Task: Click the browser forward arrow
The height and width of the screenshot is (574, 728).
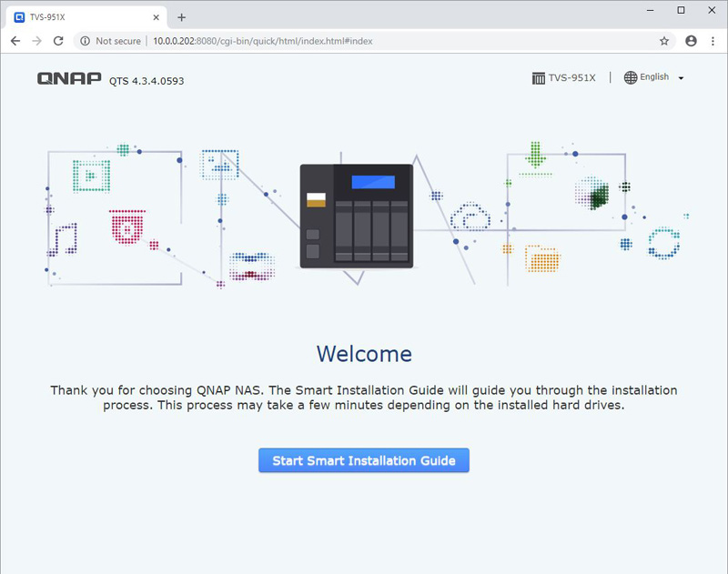Action: coord(36,41)
